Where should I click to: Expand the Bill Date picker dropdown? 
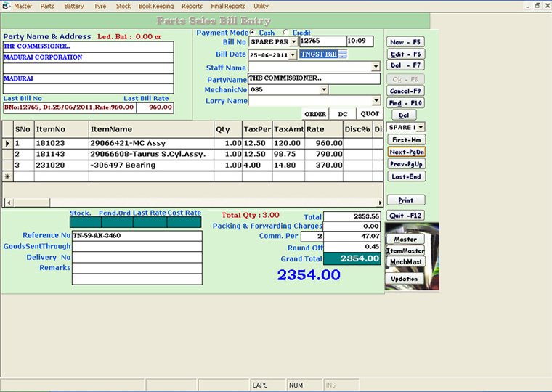tap(293, 54)
